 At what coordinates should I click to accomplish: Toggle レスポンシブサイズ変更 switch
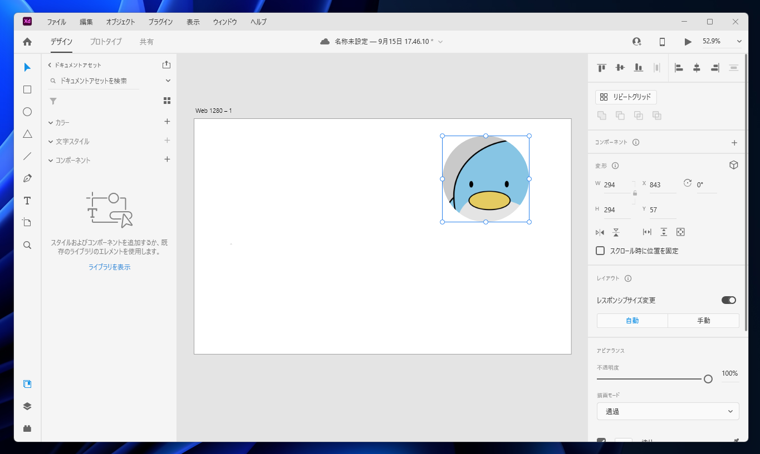click(728, 300)
